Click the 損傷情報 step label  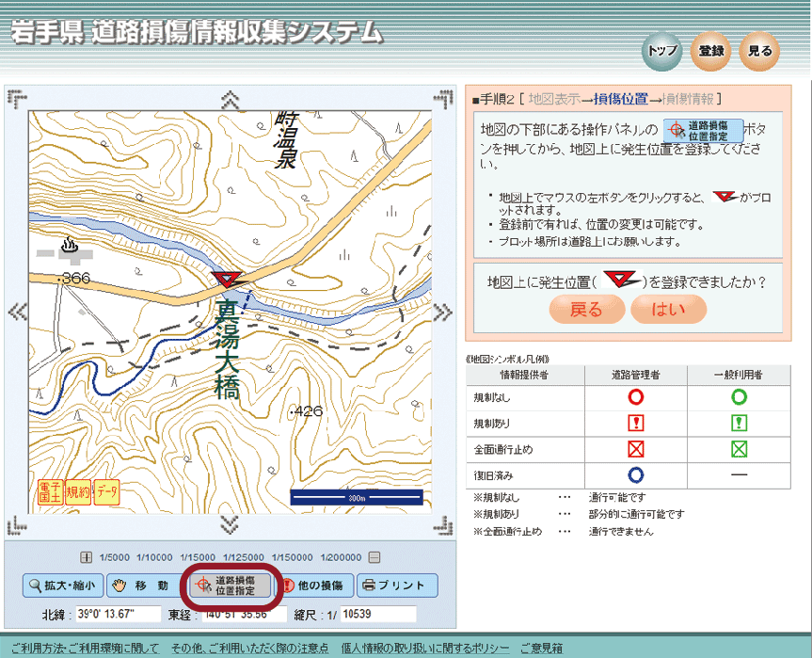[x=688, y=99]
